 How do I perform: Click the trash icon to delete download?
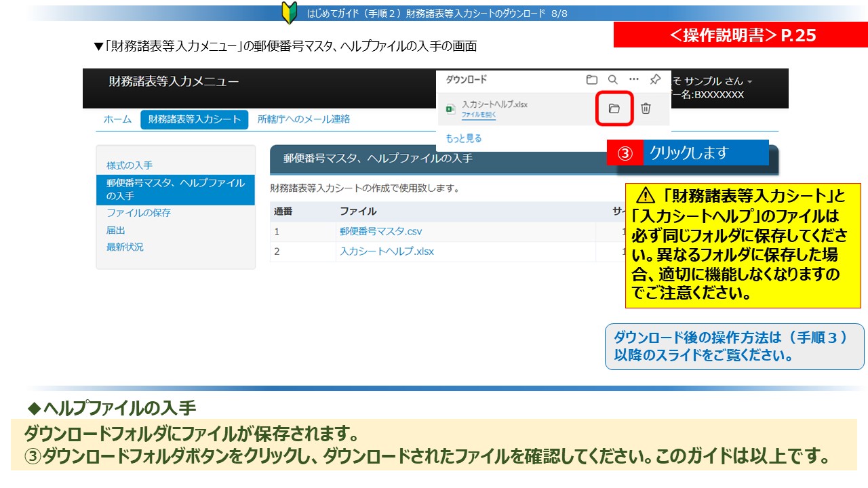click(646, 108)
